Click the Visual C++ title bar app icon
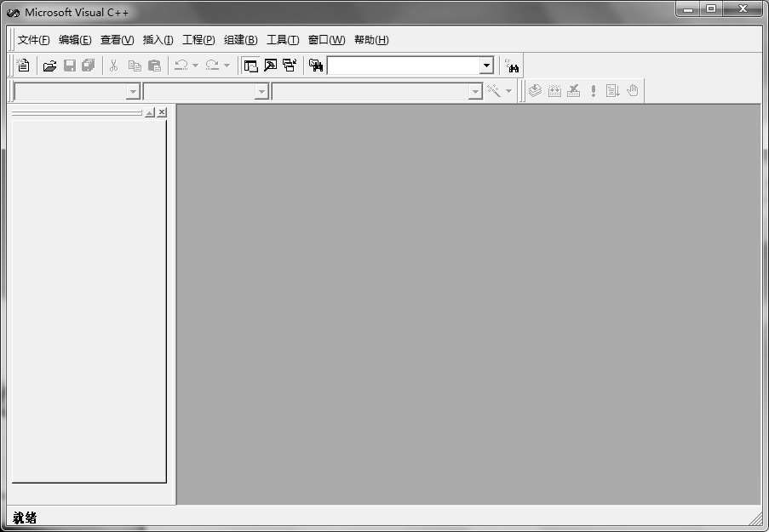The height and width of the screenshot is (532, 769). coord(14,14)
